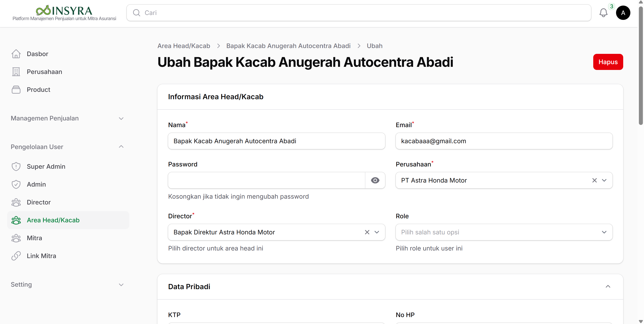Go to Dasbor menu item

(68, 54)
